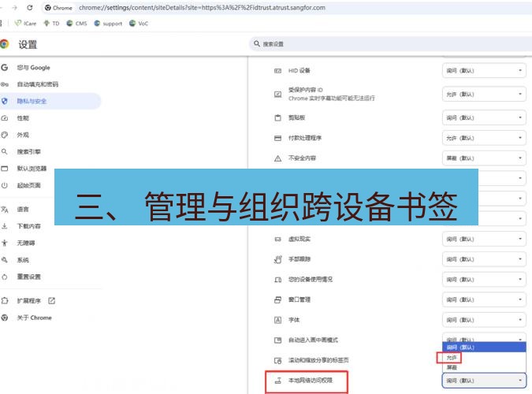Viewport: 532px width, 394px height.
Task: Open the 字体 permission dropdown
Action: (484, 320)
